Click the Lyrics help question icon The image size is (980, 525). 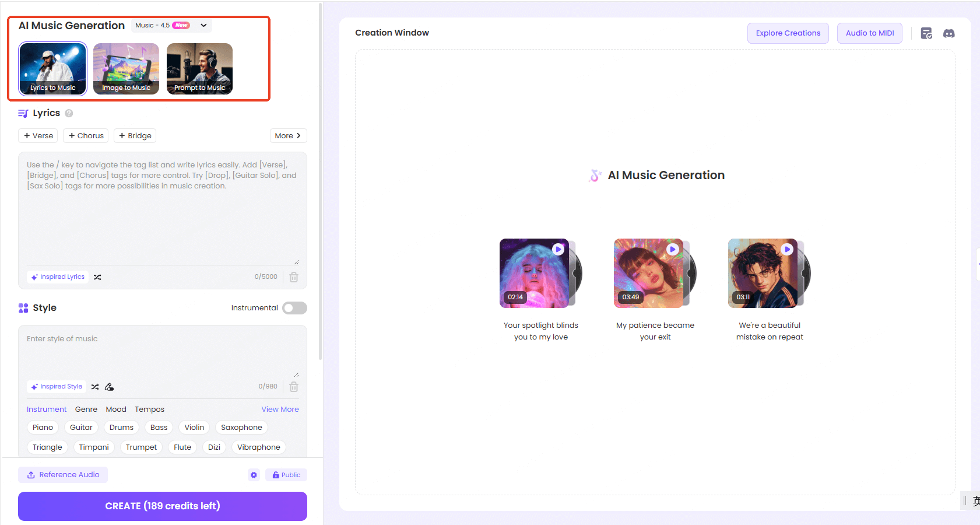(69, 113)
